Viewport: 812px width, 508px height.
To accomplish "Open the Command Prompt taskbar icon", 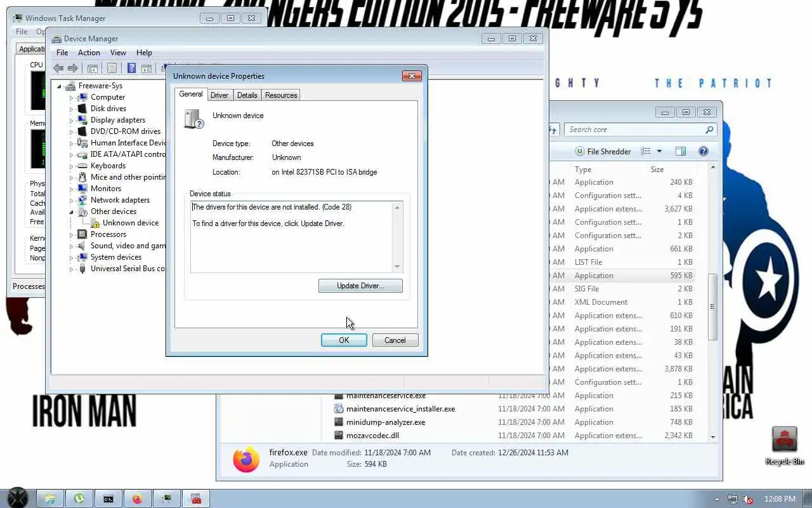I will (108, 498).
